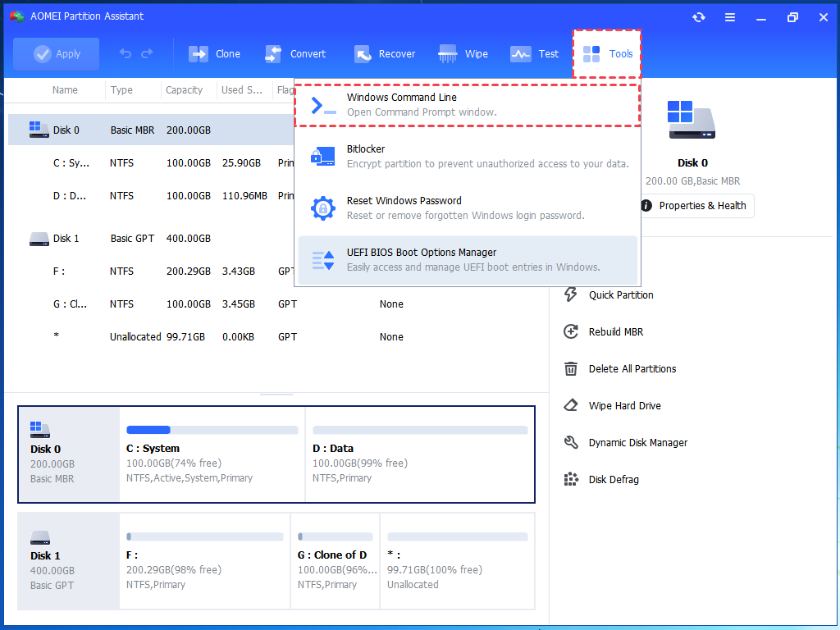Click the Convert arrows icon
840x630 pixels.
273,54
